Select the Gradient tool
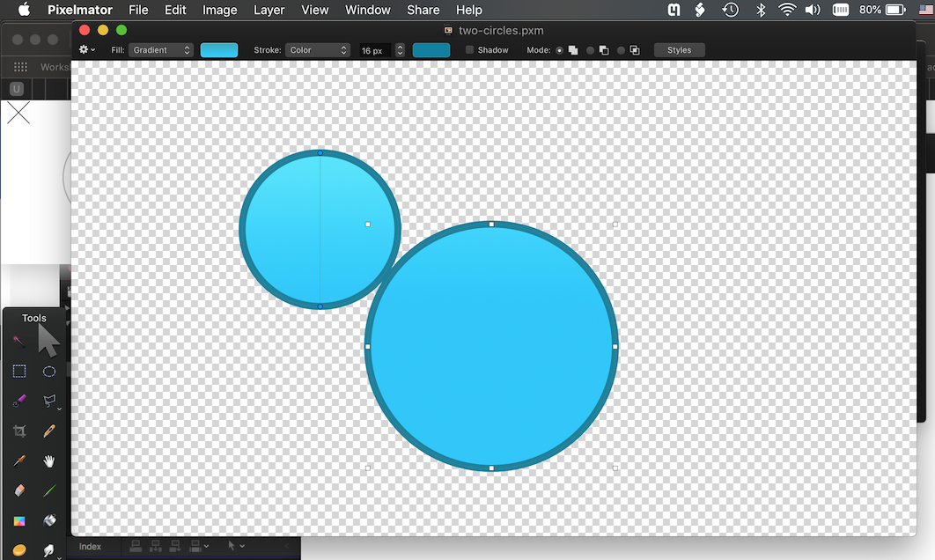This screenshot has width=935, height=560. coord(19,520)
